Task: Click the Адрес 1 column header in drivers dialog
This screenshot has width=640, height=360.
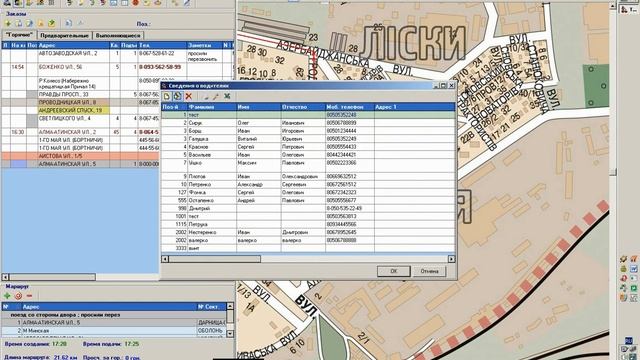Action: [x=414, y=107]
